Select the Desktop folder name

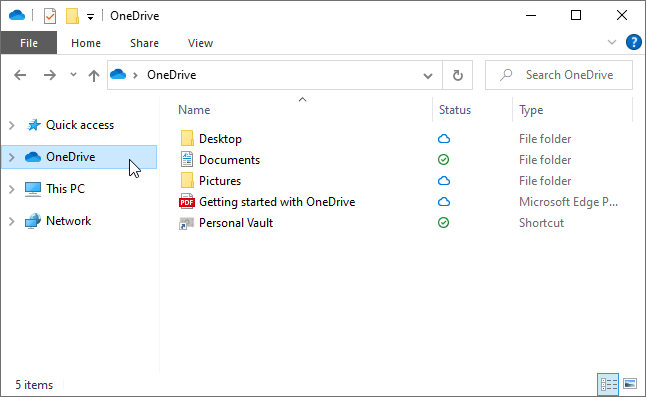[x=220, y=139]
